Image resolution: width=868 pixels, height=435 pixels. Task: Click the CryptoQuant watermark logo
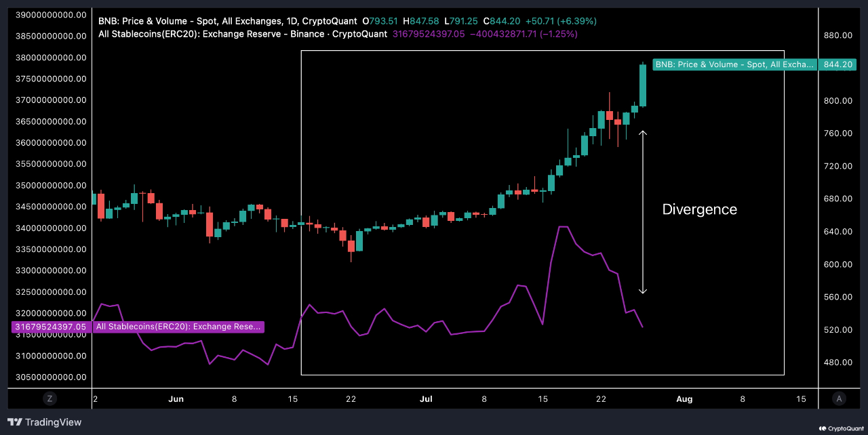(x=841, y=428)
